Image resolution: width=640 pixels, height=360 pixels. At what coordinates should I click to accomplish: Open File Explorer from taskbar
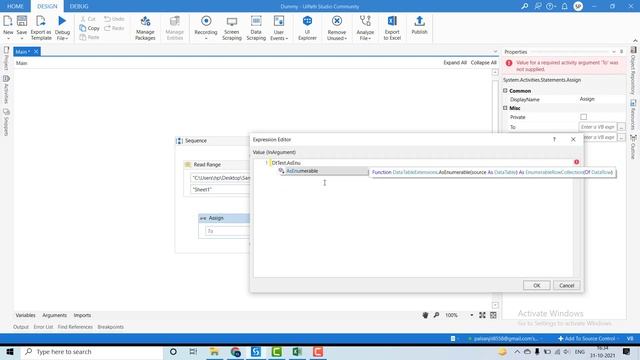pyautogui.click(x=214, y=351)
